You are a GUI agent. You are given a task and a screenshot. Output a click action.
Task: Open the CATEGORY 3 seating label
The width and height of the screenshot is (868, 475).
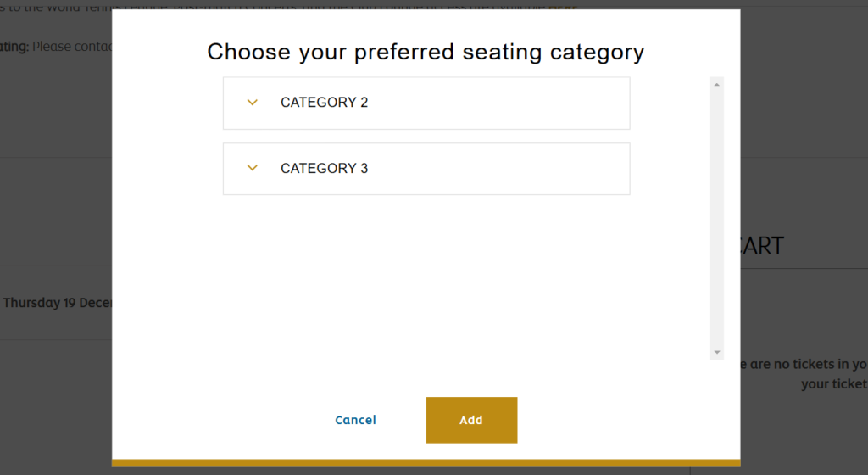[324, 169]
